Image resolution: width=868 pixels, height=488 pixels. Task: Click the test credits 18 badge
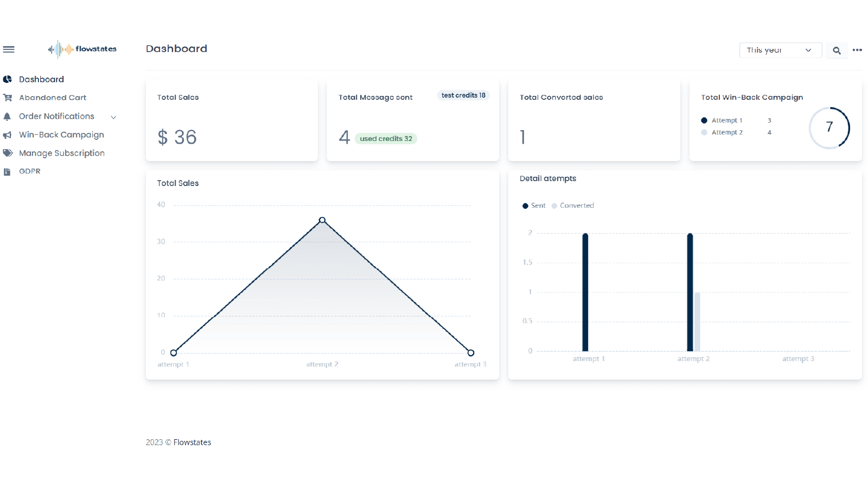(463, 95)
